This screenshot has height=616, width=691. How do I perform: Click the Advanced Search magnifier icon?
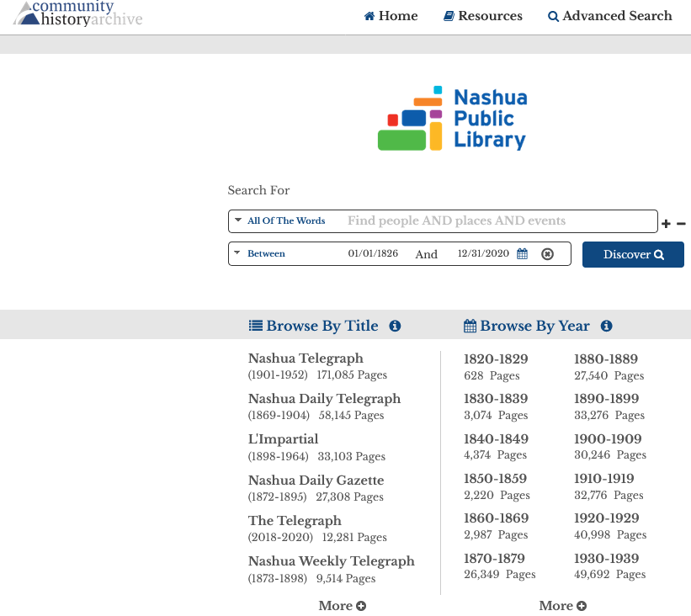pyautogui.click(x=554, y=16)
